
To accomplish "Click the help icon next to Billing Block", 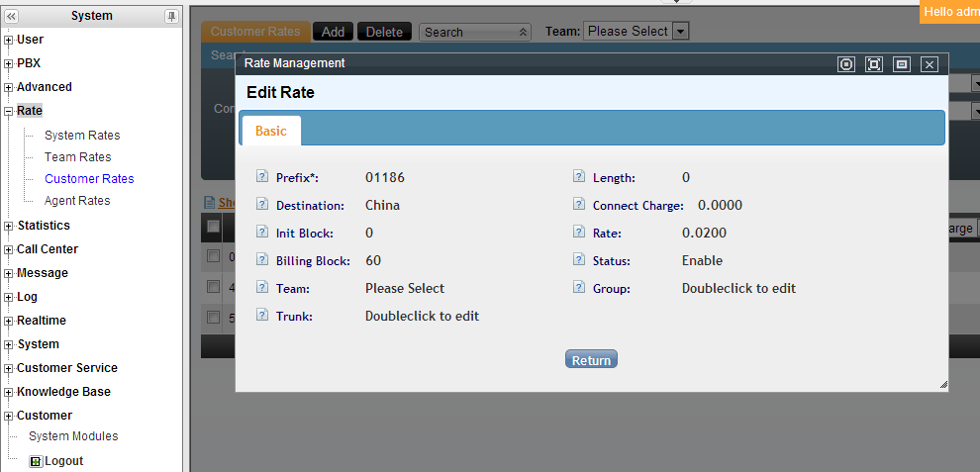I will (x=262, y=260).
